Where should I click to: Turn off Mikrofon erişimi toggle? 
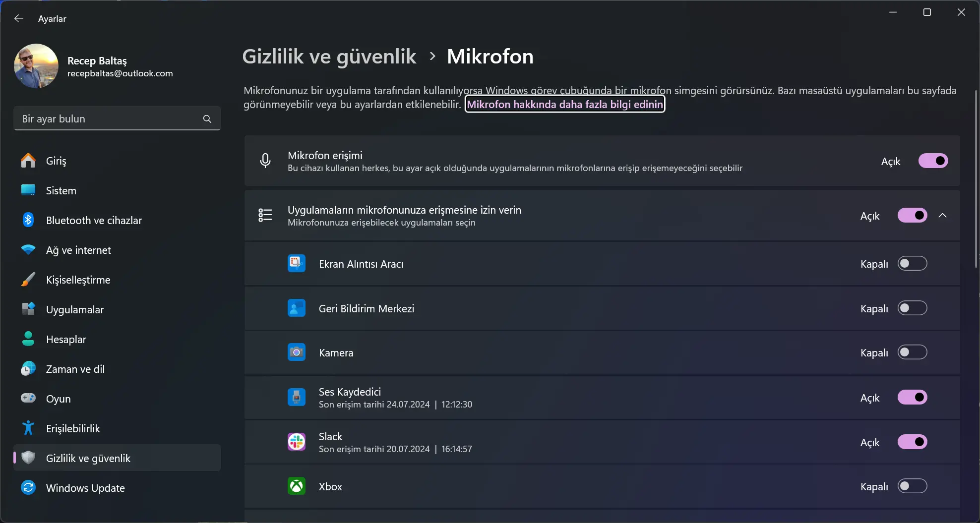933,161
